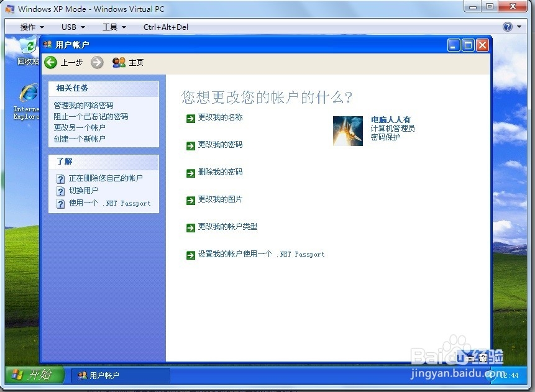This screenshot has height=392, width=535.
Task: Click the arrow icon beside 更改我的图片
Action: click(190, 200)
